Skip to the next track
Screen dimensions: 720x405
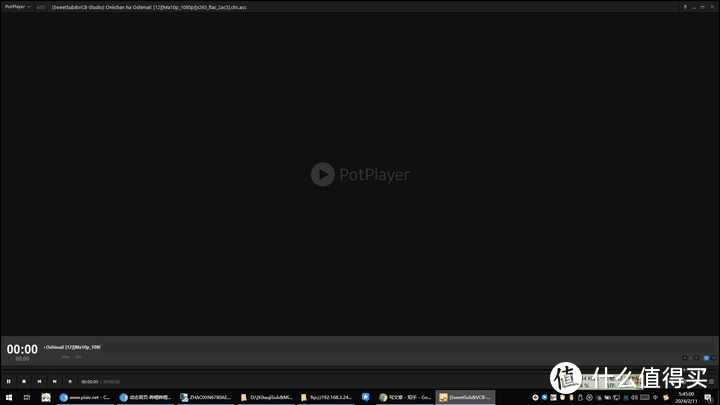(x=54, y=381)
